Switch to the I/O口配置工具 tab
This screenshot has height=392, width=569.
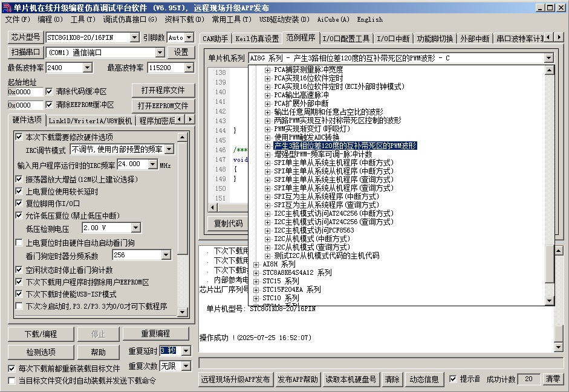[346, 38]
